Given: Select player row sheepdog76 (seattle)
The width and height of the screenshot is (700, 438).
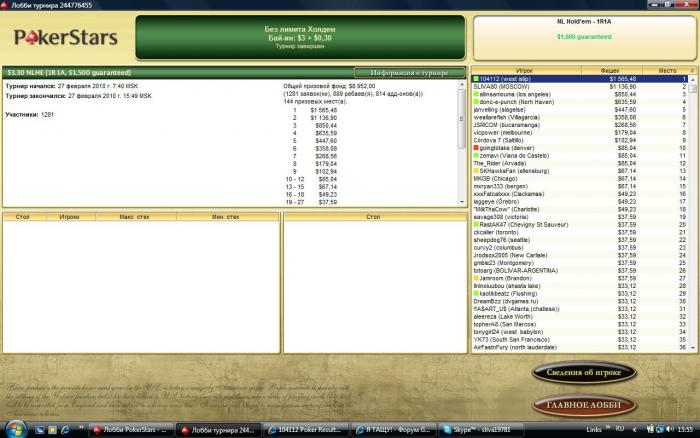Looking at the screenshot, I should (580, 240).
